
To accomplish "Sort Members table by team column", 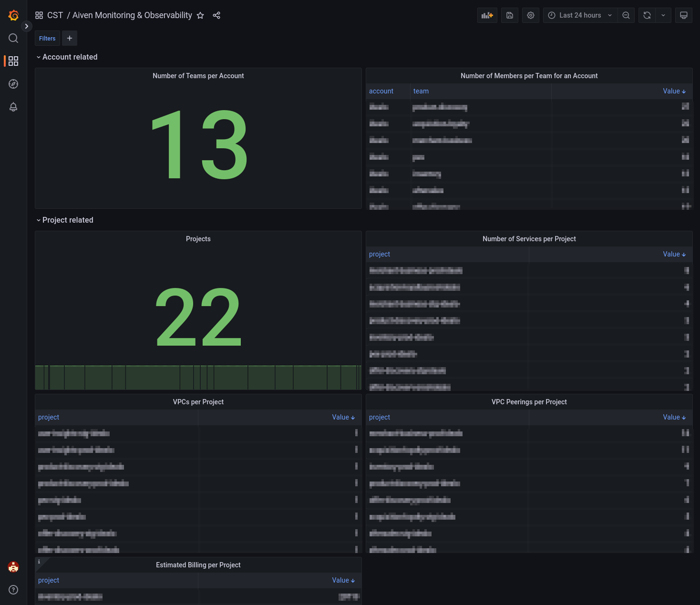I will pyautogui.click(x=421, y=91).
